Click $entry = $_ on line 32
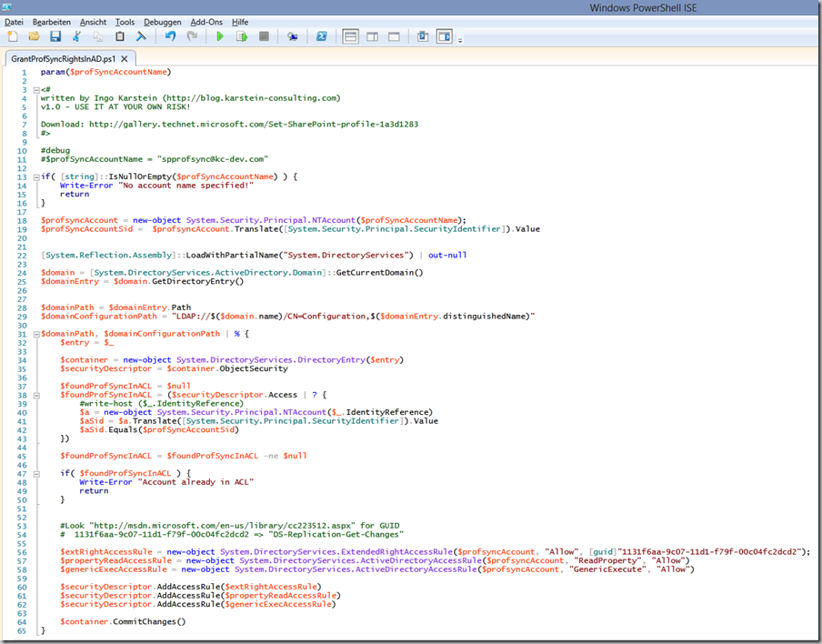 point(86,342)
